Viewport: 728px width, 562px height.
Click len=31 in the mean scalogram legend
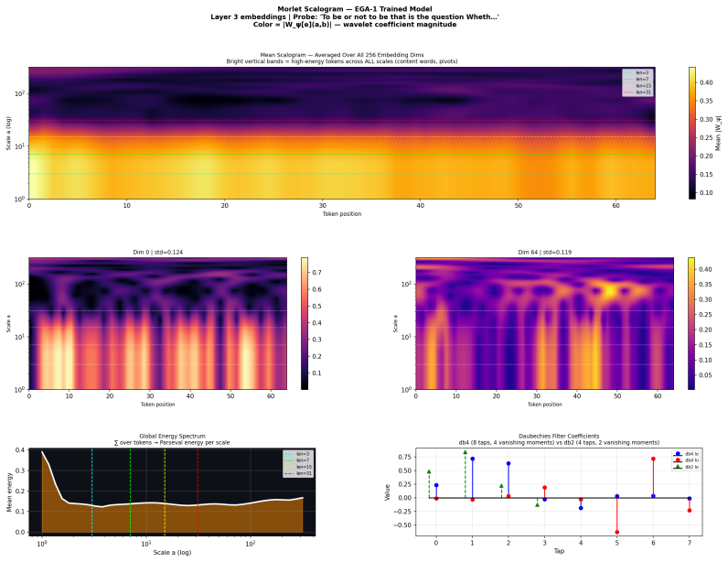637,92
